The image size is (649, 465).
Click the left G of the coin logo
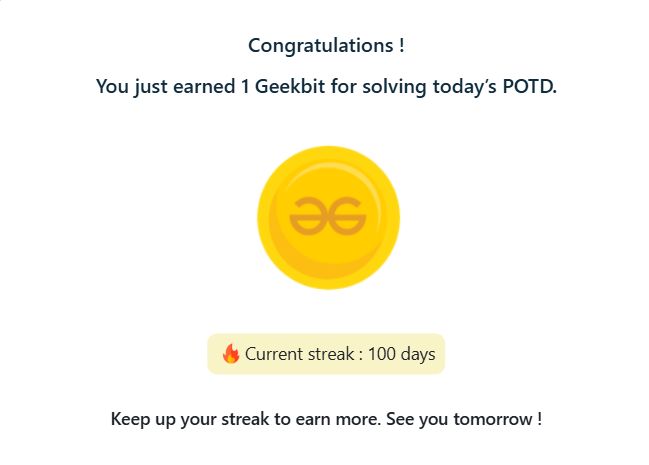(308, 216)
